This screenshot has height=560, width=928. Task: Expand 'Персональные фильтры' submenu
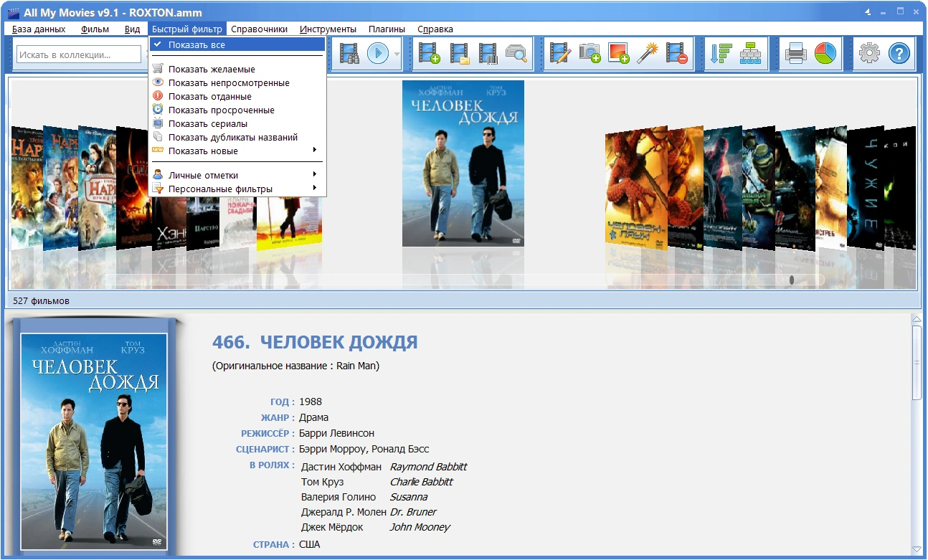(237, 189)
